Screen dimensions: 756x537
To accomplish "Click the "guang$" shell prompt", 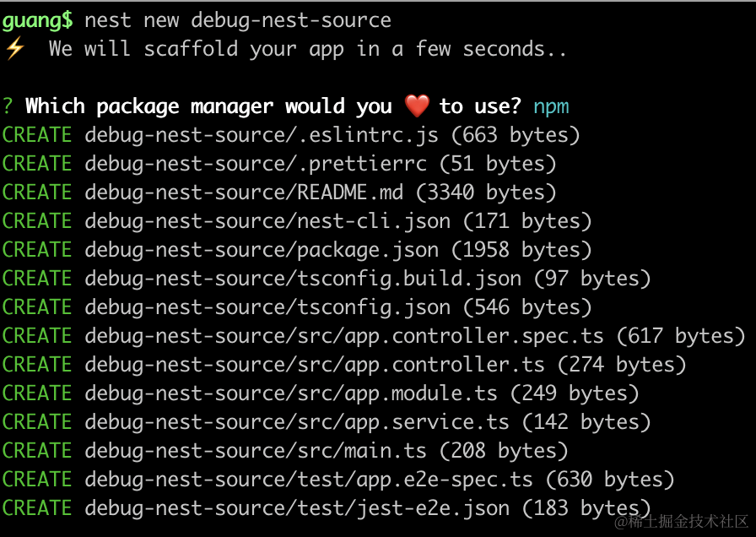I will pos(37,19).
